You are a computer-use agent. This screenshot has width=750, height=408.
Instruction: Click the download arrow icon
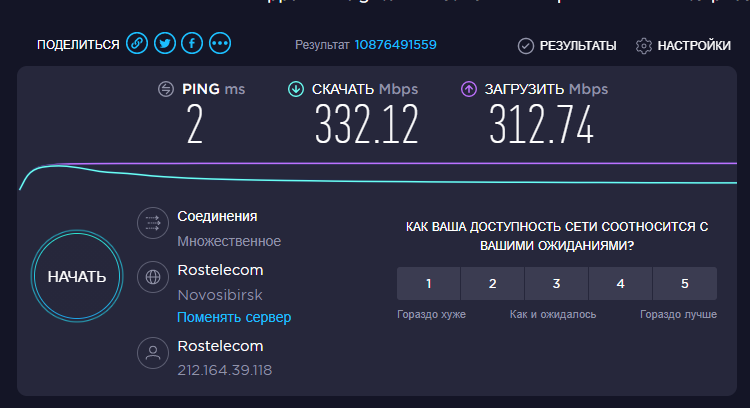tap(295, 89)
